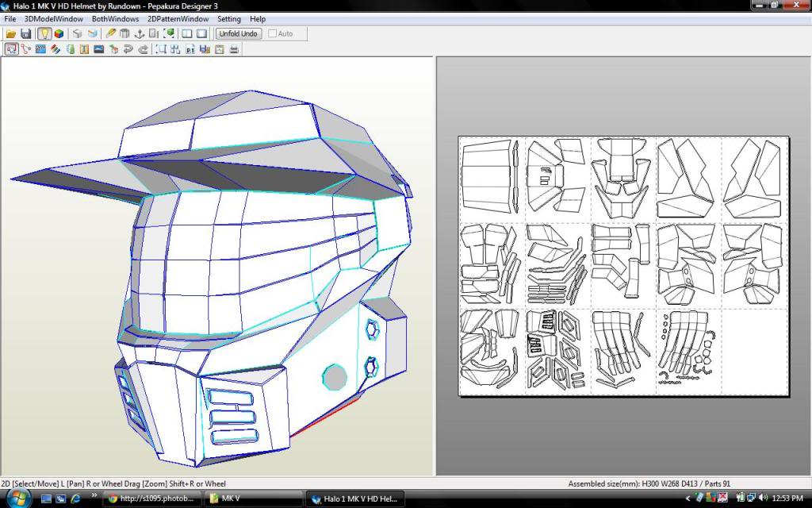Click the P1 page number icon
Image resolution: width=812 pixels, height=508 pixels.
coord(190,49)
